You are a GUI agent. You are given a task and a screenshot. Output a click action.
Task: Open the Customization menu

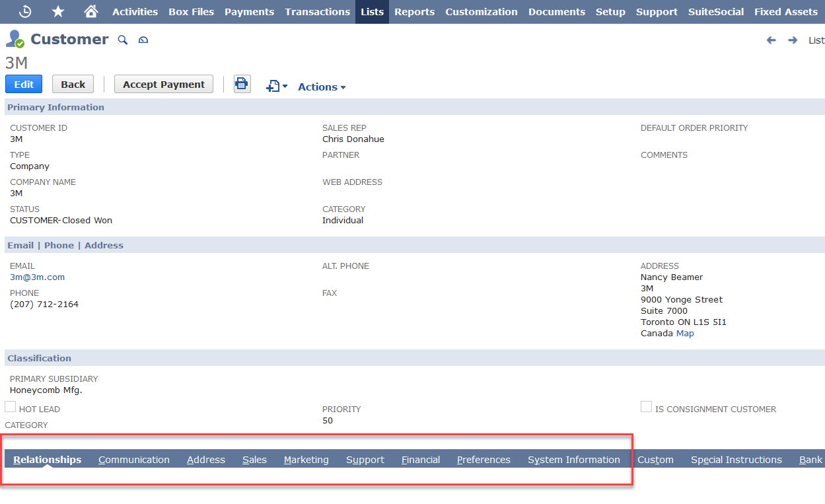point(482,12)
